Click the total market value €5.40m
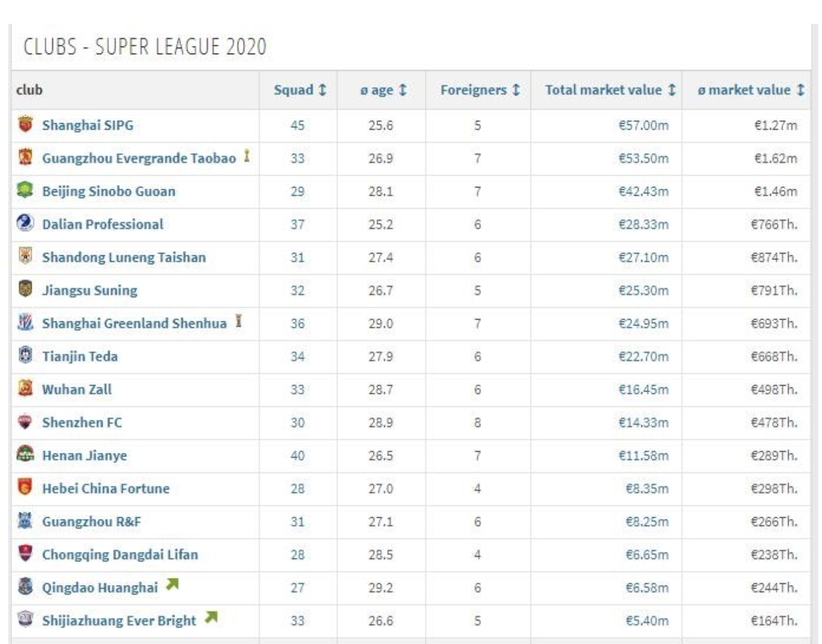This screenshot has height=644, width=822. tap(647, 621)
